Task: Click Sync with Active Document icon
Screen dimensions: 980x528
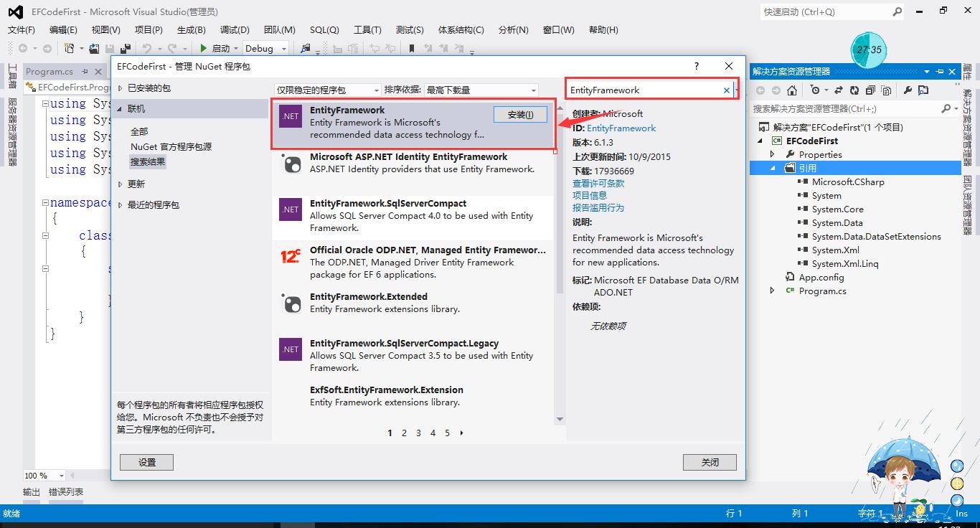Action: pos(838,90)
